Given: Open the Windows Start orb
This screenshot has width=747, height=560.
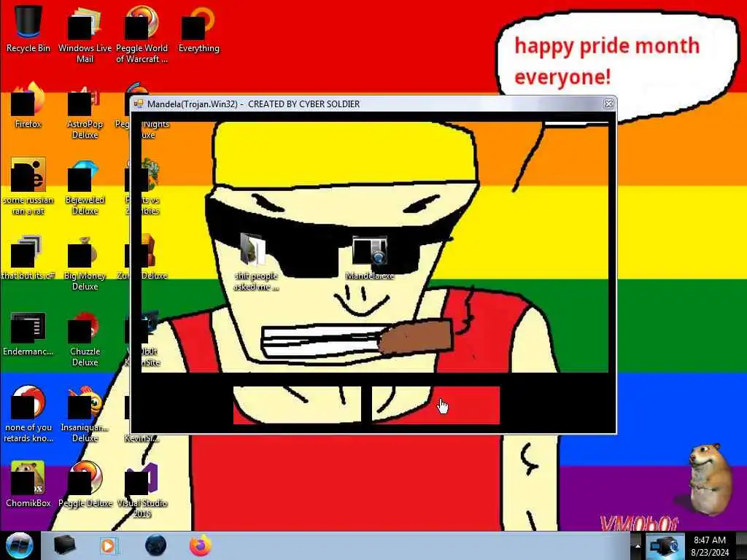Looking at the screenshot, I should (20, 545).
